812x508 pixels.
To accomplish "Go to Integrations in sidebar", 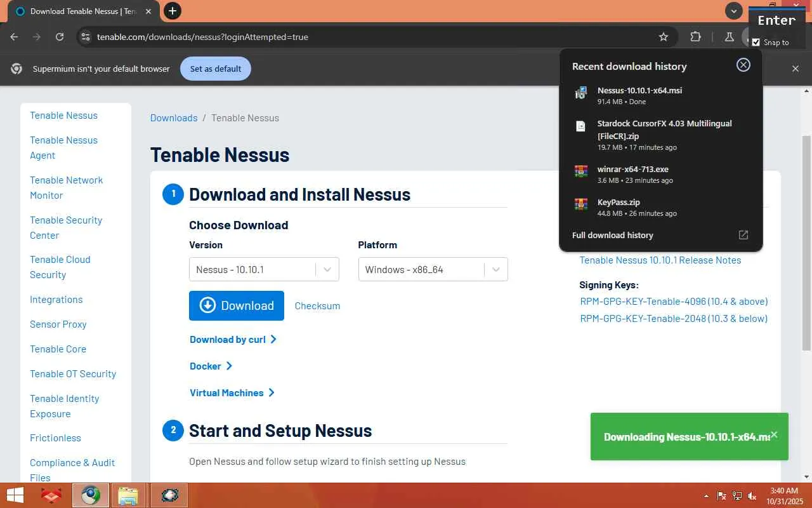I will click(x=56, y=299).
